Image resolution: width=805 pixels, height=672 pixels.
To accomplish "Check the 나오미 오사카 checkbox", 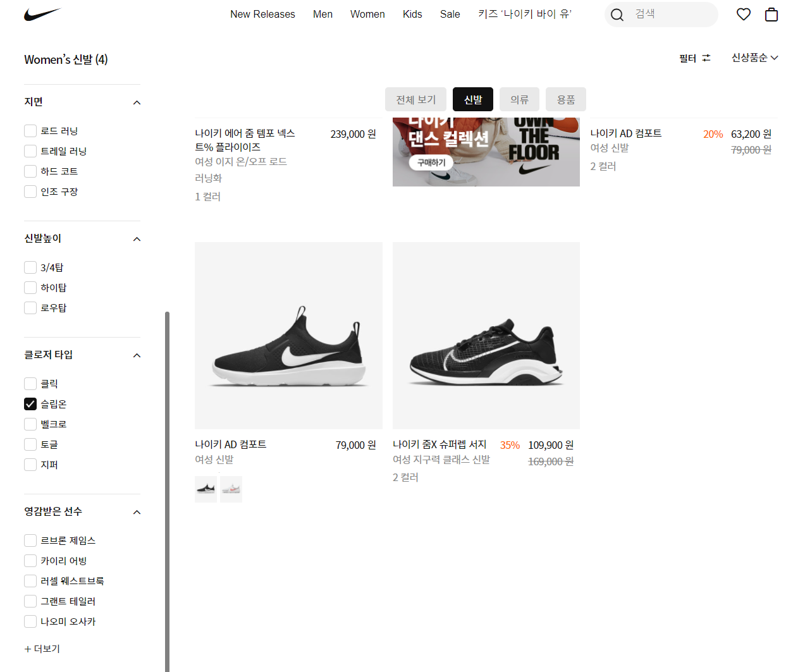I will click(30, 621).
